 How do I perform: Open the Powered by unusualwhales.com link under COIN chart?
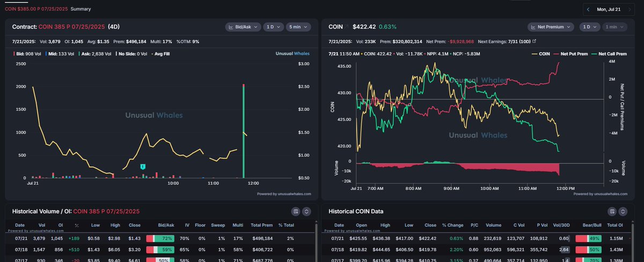pyautogui.click(x=601, y=194)
